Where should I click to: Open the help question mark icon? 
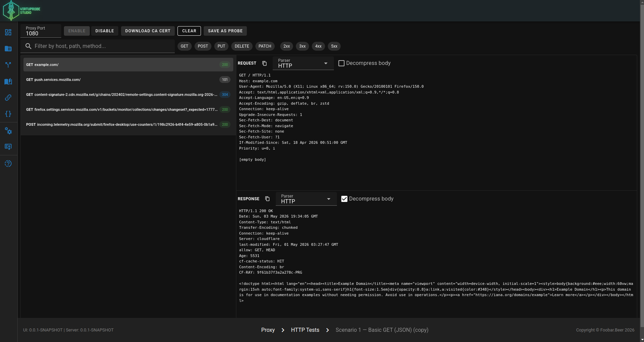8,164
